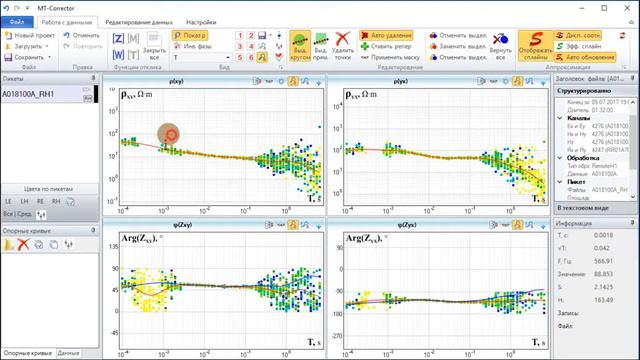Click the up-down arrows icon beside Все | Сред.
The height and width of the screenshot is (360, 640).
point(41,214)
